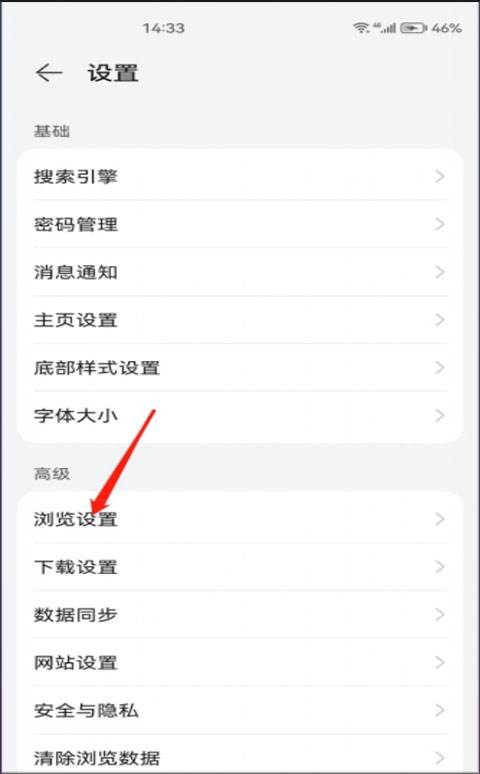Open 主页设置 entry
Viewport: 480px width, 774px height.
point(240,320)
